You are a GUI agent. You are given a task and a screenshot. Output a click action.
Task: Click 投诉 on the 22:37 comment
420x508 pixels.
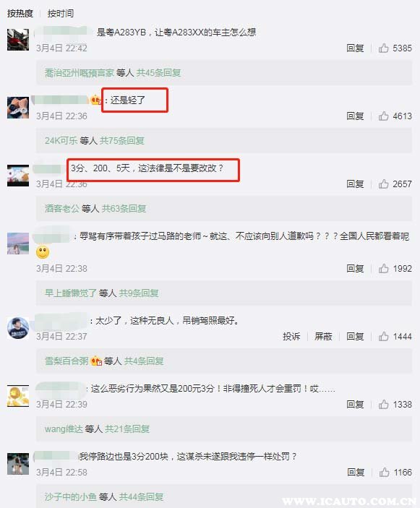(x=291, y=337)
